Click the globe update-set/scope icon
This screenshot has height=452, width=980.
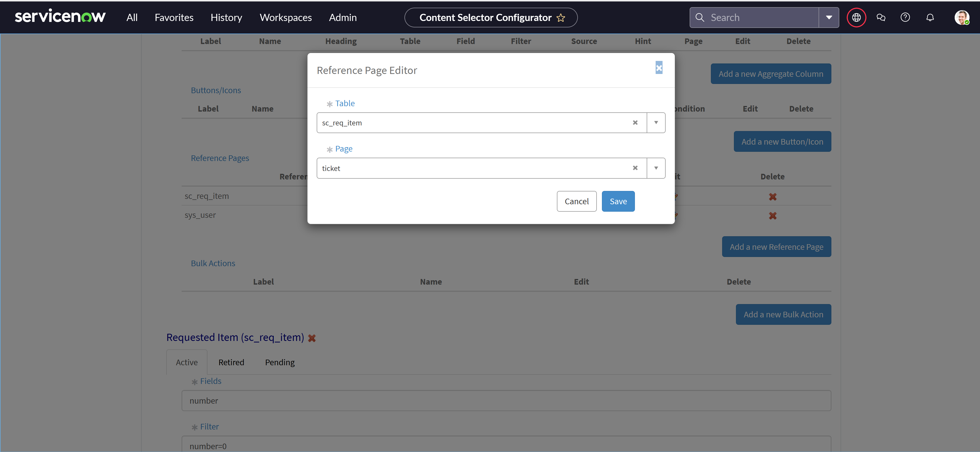point(856,17)
